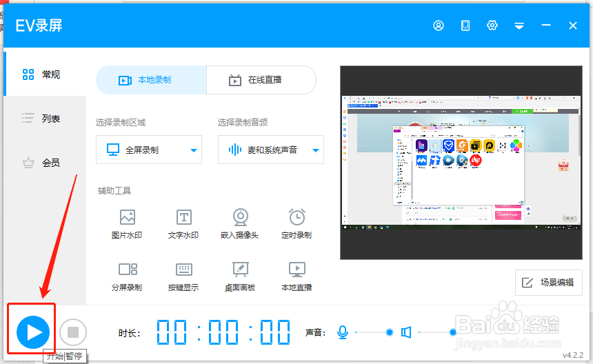
Task: Select the 常规 sidebar tab
Action: pos(45,74)
